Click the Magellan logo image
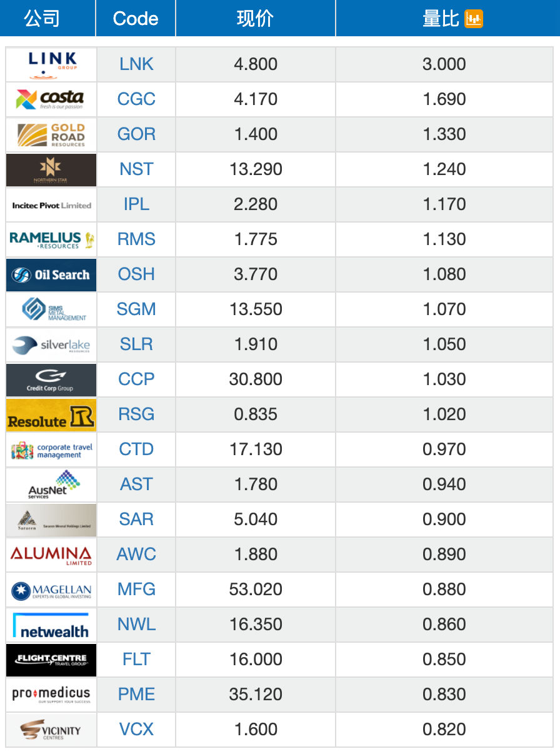This screenshot has height=754, width=560. click(51, 590)
